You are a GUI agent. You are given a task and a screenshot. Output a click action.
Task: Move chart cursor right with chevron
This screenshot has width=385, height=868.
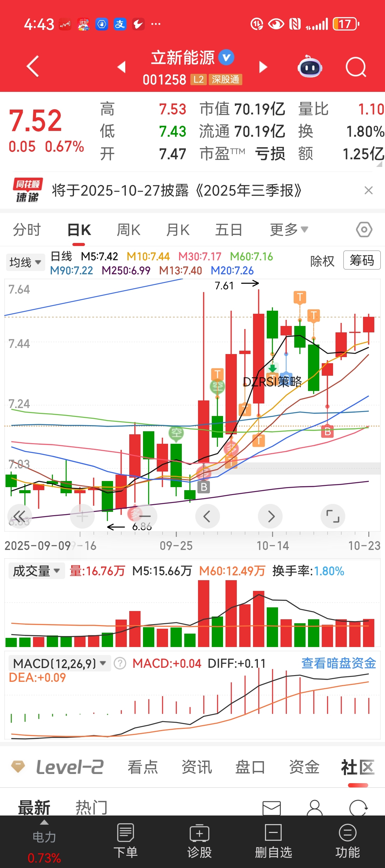pyautogui.click(x=270, y=516)
